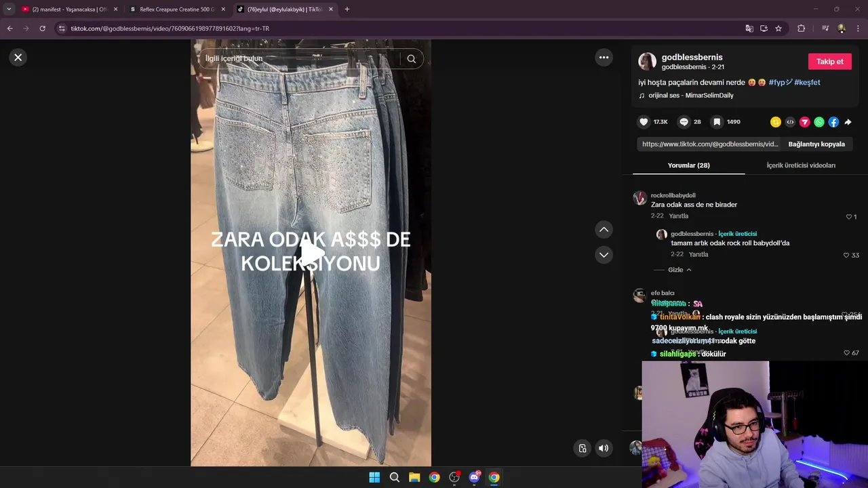Translate this page icon
The height and width of the screenshot is (488, 868).
coord(749,28)
